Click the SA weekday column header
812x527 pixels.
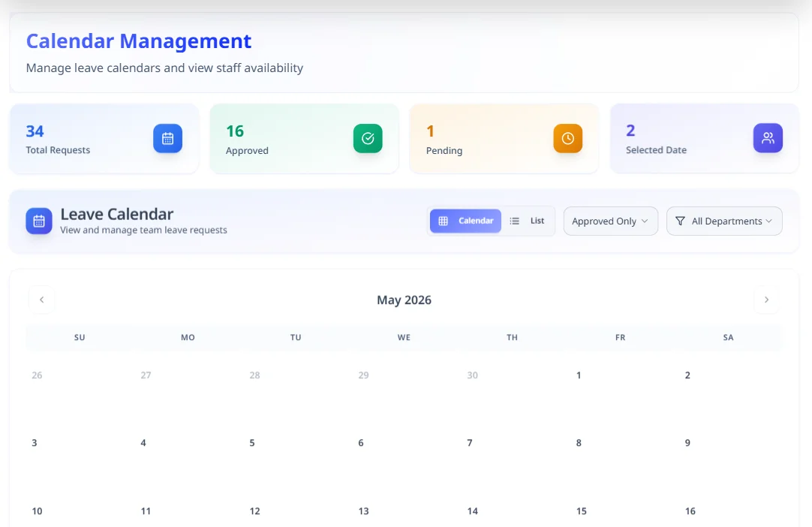pos(728,337)
